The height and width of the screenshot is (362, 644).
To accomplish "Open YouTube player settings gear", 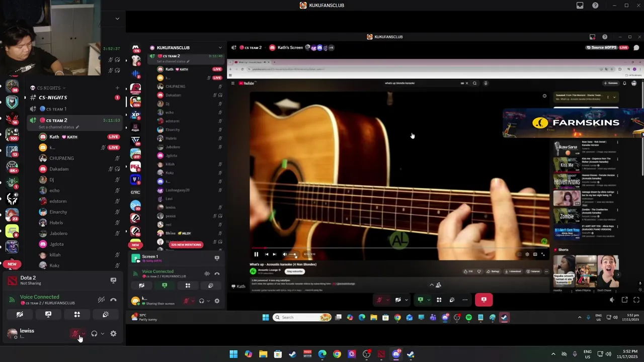I will tap(527, 254).
